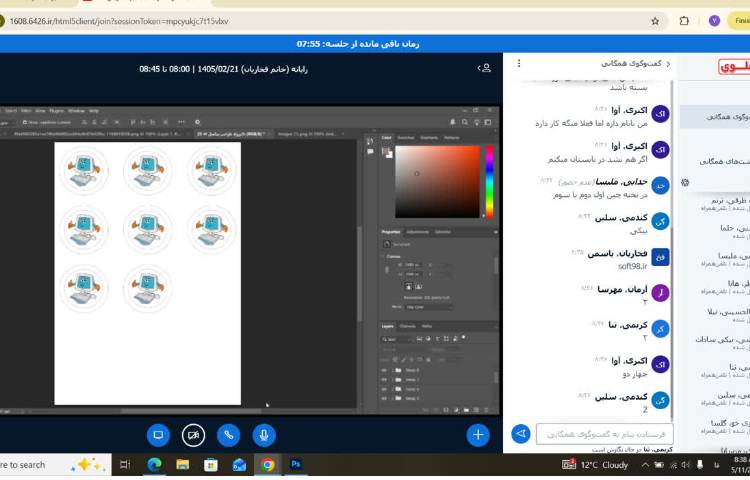Toggle layer filtering switch in Layers panel
750x480 pixels.
click(463, 338)
